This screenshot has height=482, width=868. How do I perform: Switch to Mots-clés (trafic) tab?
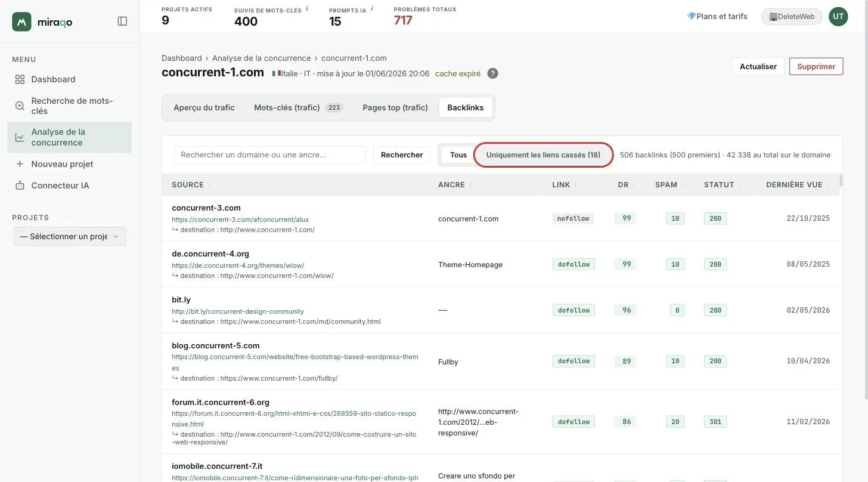pyautogui.click(x=299, y=108)
